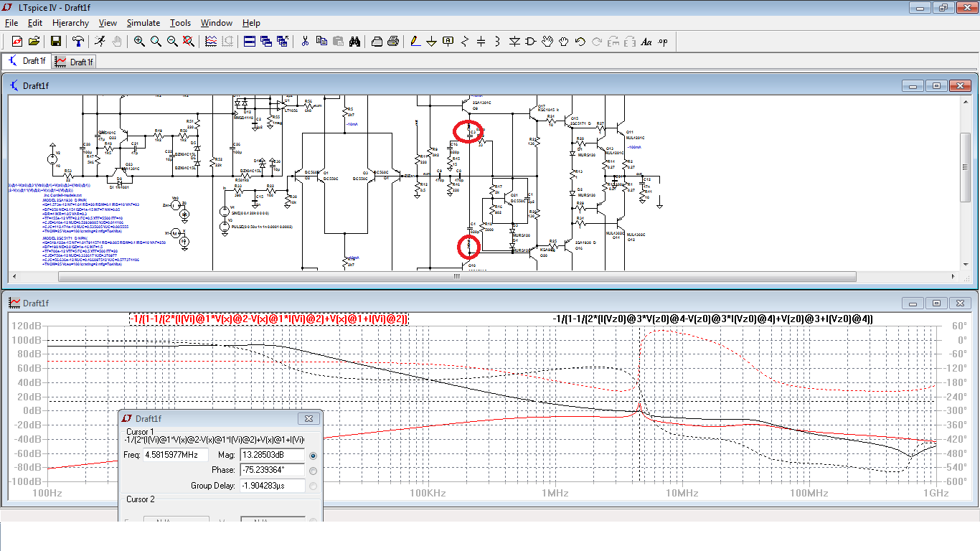980x551 pixels.
Task: Open the Simulate menu
Action: [x=143, y=23]
